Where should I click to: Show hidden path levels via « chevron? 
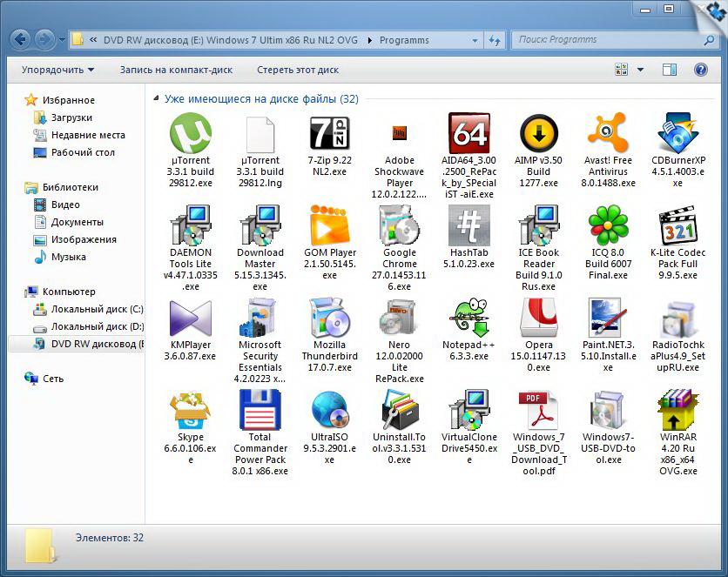coord(93,40)
